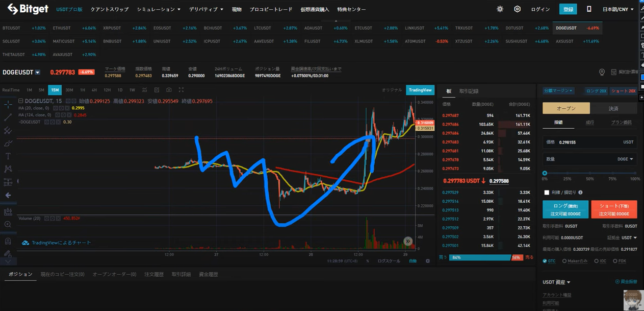Select the IOC radio option

[x=596, y=261]
